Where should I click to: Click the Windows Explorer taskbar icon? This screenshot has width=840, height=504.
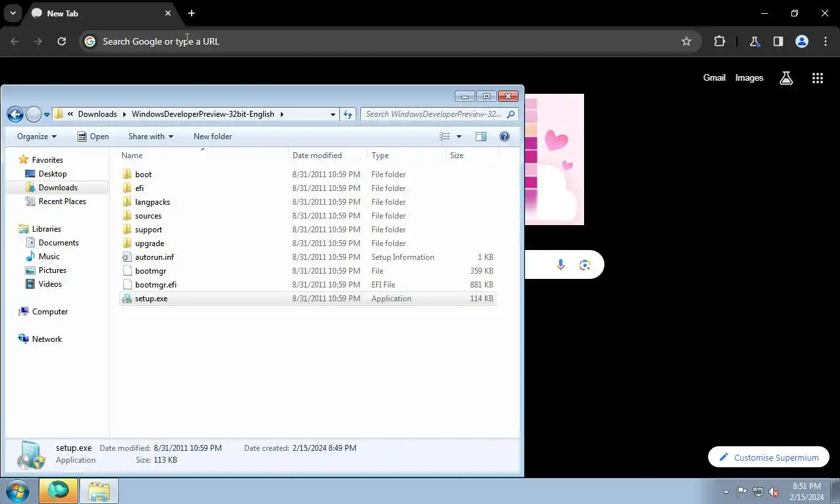pyautogui.click(x=99, y=491)
